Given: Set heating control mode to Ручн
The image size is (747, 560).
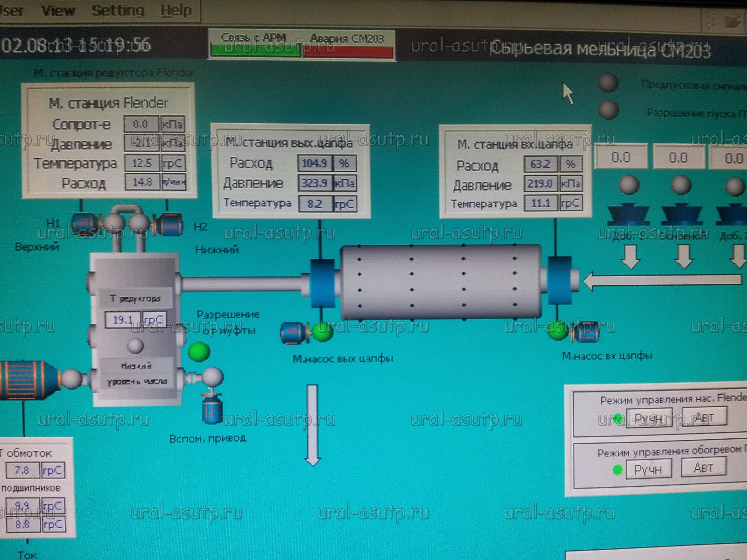Looking at the screenshot, I should pyautogui.click(x=648, y=469).
